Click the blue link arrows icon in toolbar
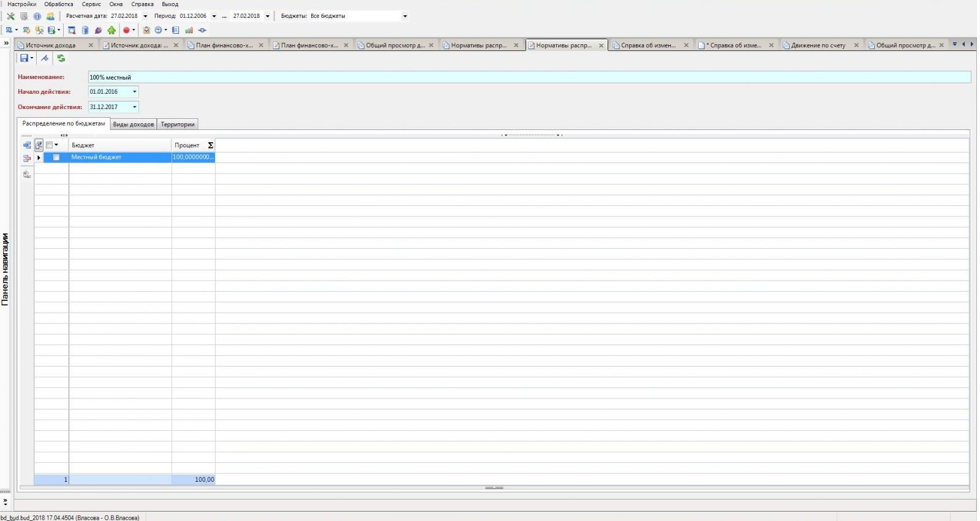980x521 pixels. [x=202, y=30]
